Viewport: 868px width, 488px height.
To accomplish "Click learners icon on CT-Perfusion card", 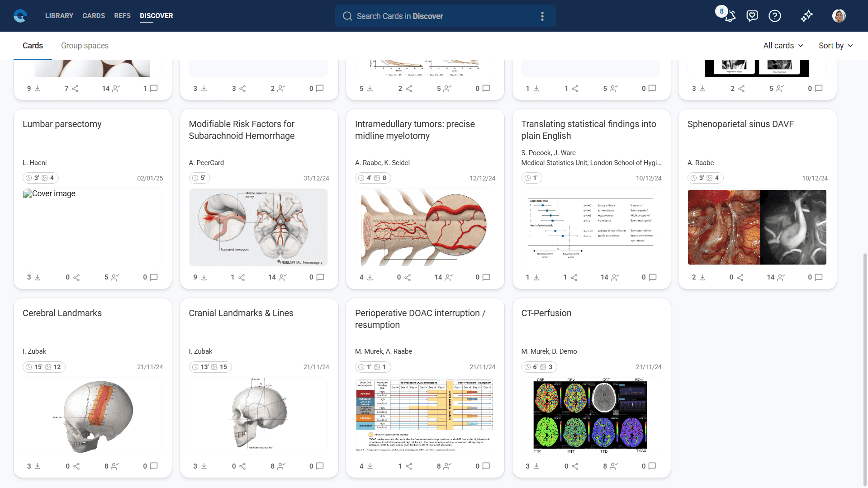I will (x=614, y=466).
